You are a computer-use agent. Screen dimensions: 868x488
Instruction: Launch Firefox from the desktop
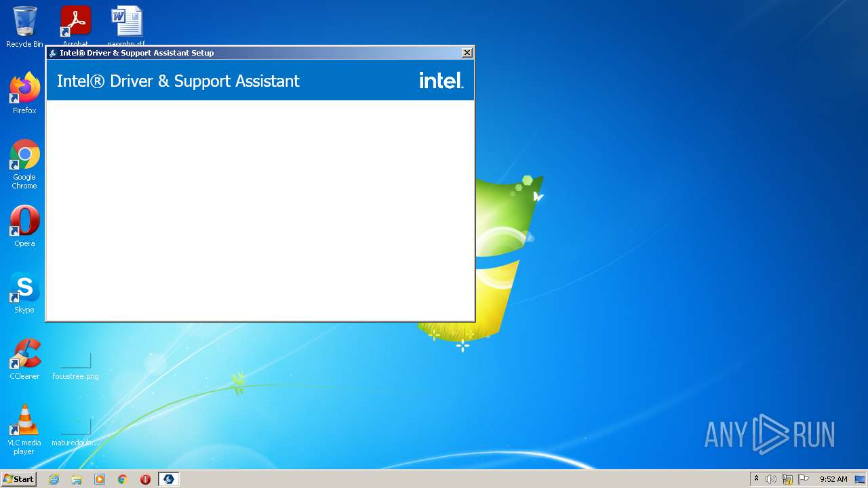[x=24, y=93]
